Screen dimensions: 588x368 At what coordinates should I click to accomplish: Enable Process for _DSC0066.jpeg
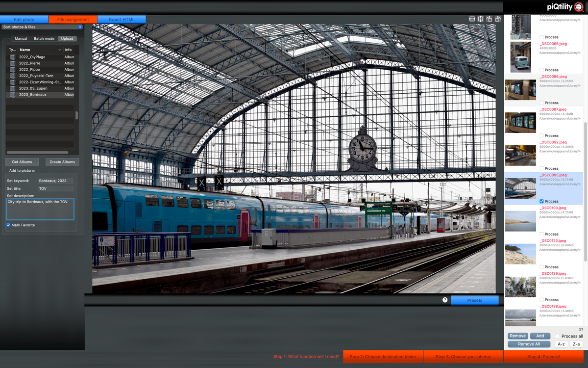(x=541, y=70)
